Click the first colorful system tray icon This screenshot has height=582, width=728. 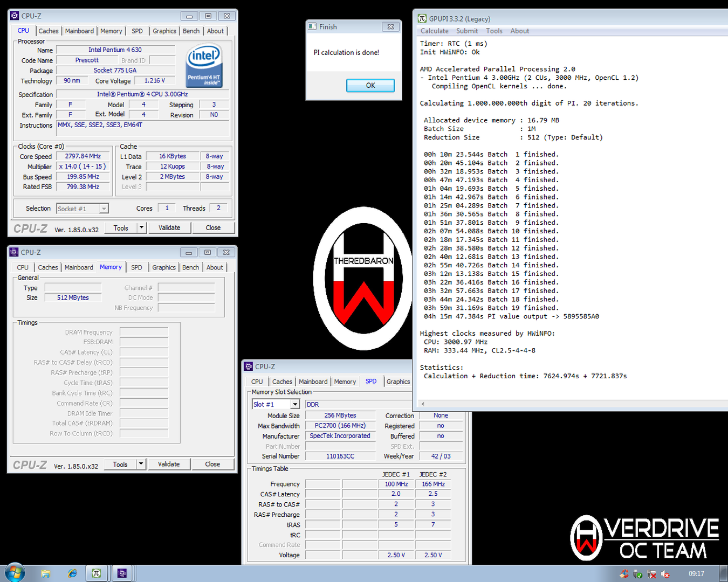(x=624, y=574)
